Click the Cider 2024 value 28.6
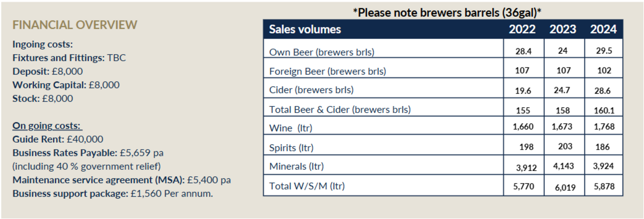The width and height of the screenshot is (644, 219). pos(602,91)
